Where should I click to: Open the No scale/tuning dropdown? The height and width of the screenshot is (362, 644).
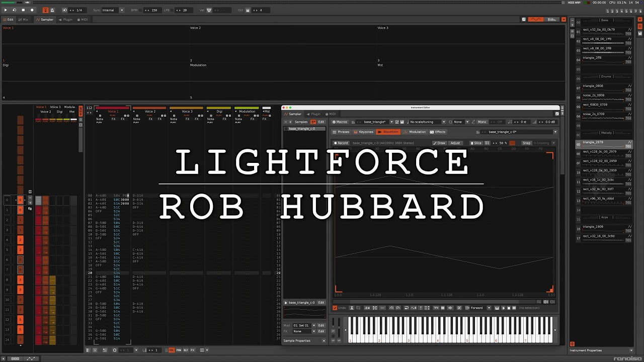pos(428,122)
